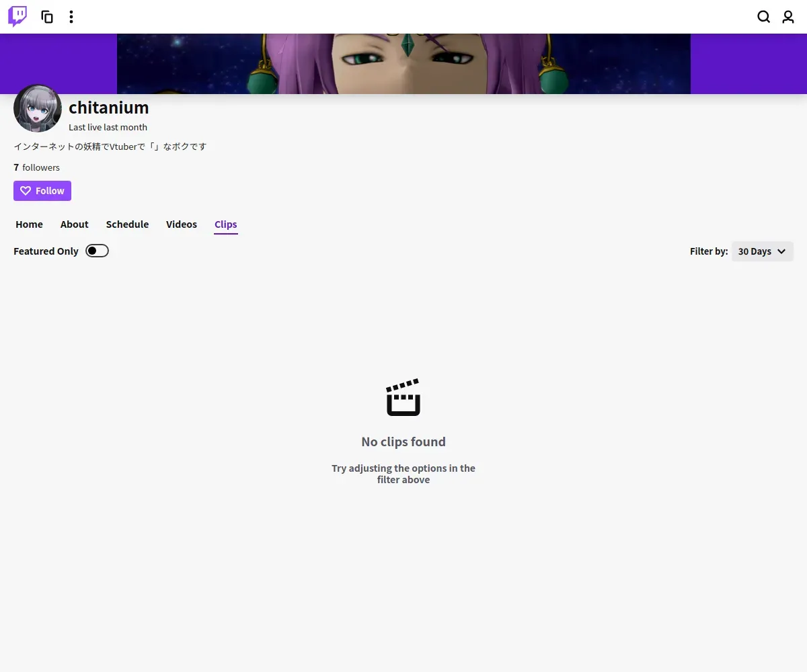Click the Follow button
Screen dimensions: 807x672
42,191
